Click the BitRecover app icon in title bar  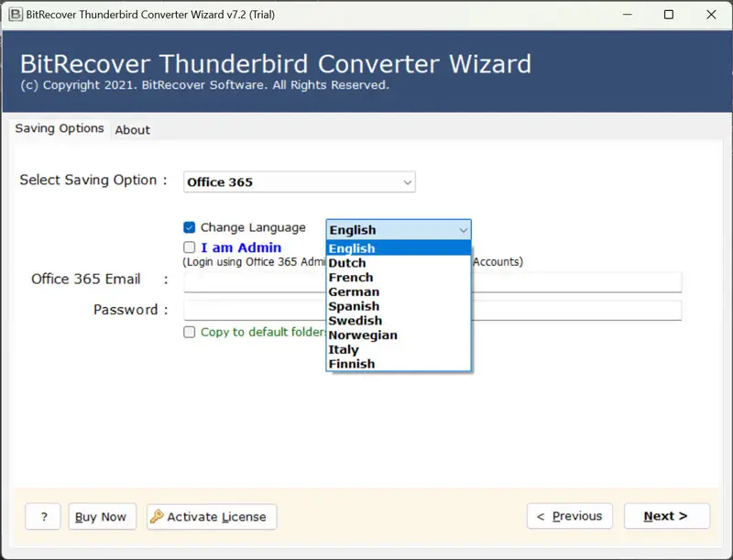16,15
